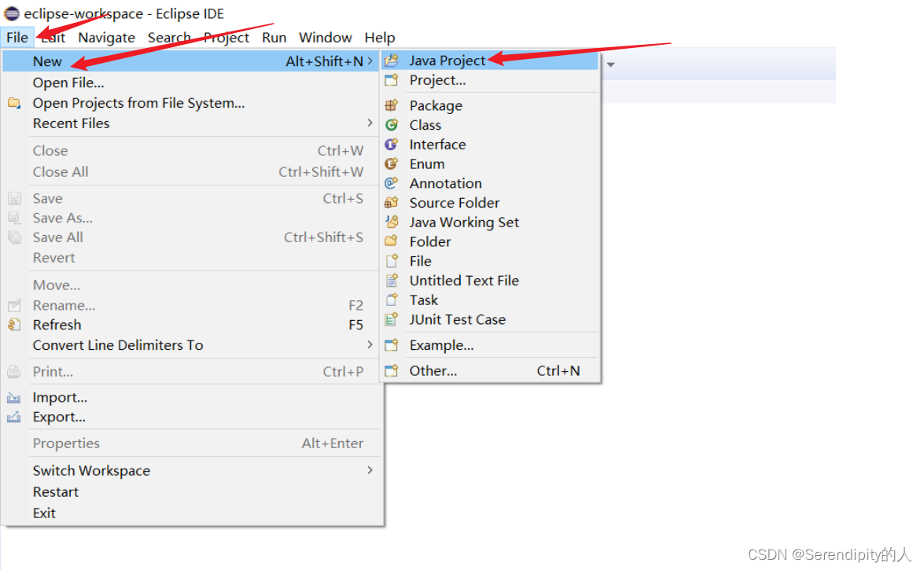Screen dimensions: 924x570
Task: Click the Source Folder icon
Action: 392,203
